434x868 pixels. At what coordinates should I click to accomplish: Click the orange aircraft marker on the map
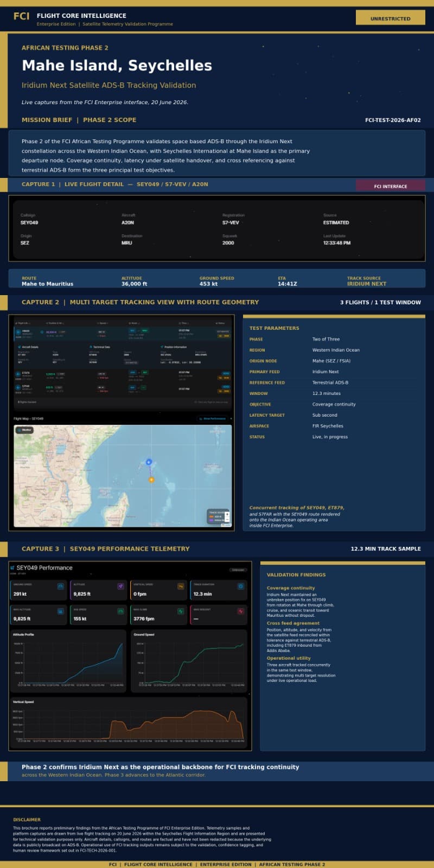(x=151, y=480)
